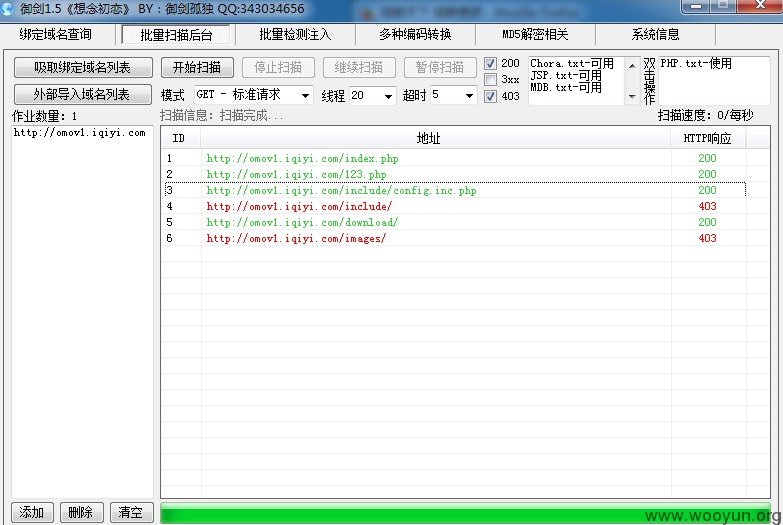This screenshot has width=783, height=525.
Task: Clear the list with 清空 button
Action: tap(131, 513)
